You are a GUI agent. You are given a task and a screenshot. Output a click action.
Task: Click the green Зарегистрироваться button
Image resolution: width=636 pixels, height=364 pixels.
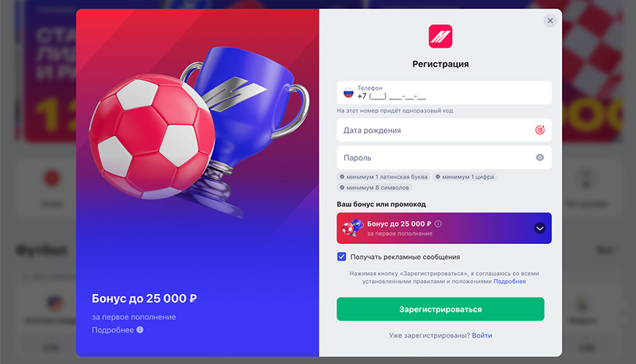pyautogui.click(x=440, y=309)
